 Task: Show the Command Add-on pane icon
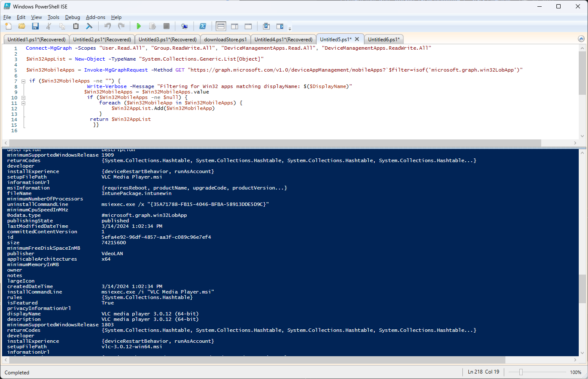pos(280,26)
